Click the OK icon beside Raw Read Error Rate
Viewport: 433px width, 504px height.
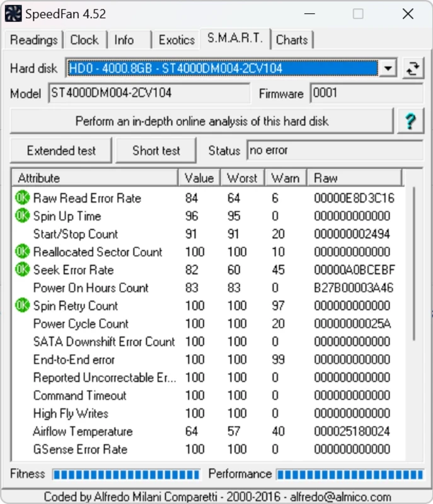point(22,198)
